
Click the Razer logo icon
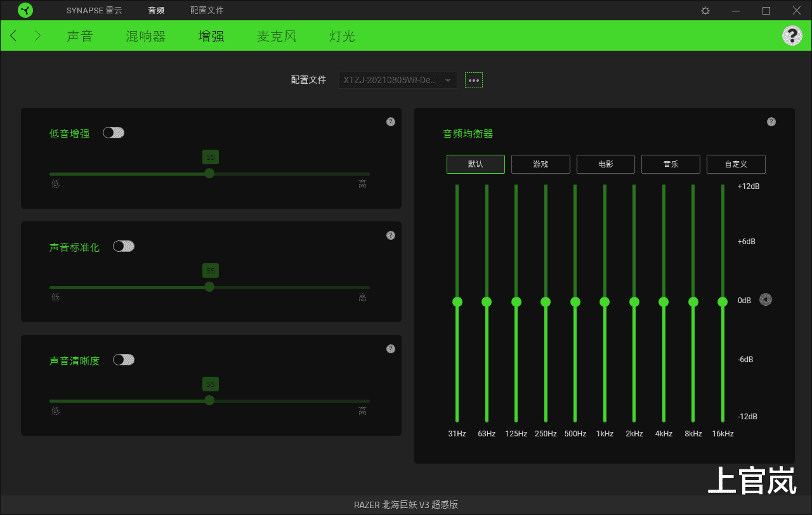[25, 10]
